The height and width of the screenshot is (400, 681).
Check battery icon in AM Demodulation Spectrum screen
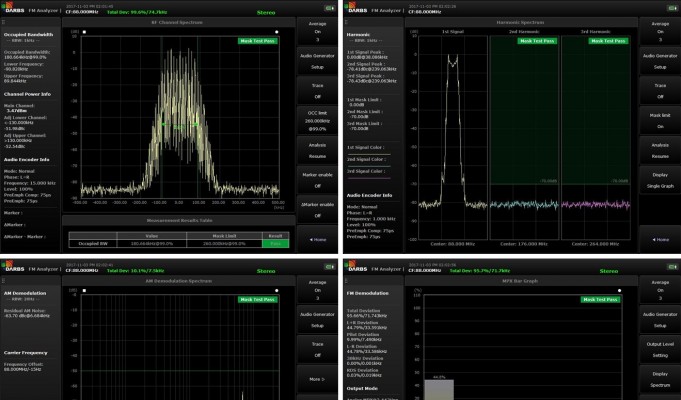(x=330, y=266)
